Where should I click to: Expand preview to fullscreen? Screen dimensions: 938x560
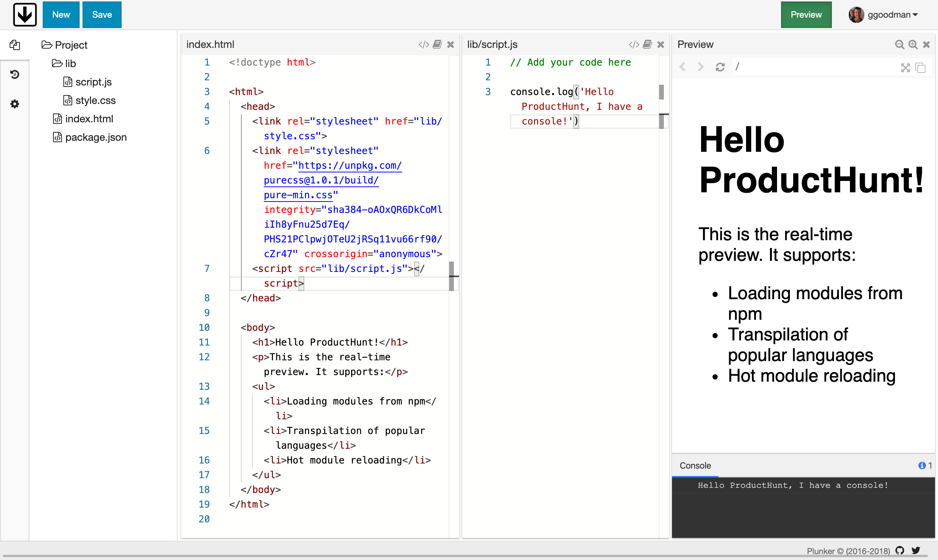pyautogui.click(x=905, y=68)
